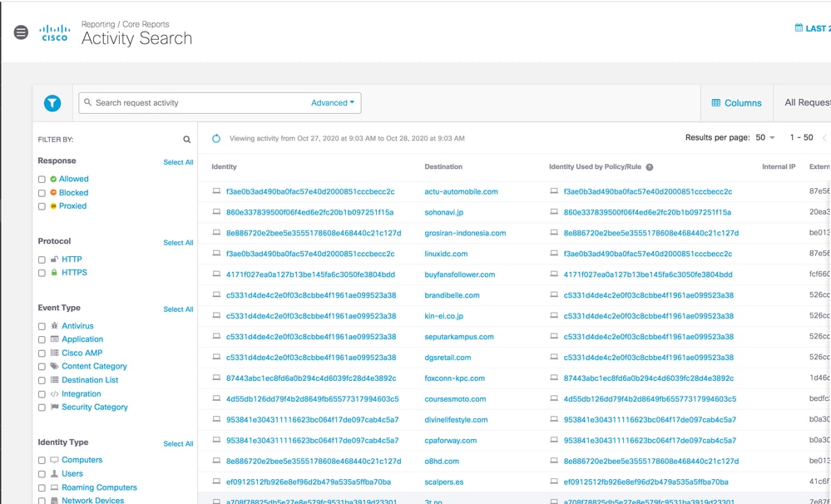
Task: Toggle the filter funnel button
Action: coord(52,103)
